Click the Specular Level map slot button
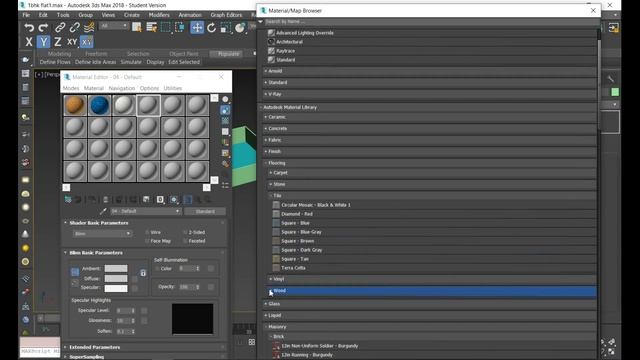Viewport: 640px width, 360px height. (144, 311)
